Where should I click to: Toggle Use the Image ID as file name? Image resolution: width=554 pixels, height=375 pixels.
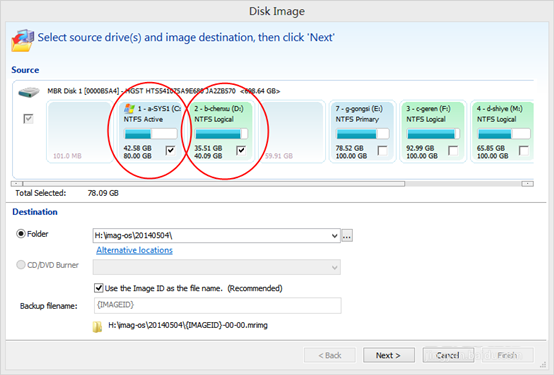[x=99, y=288]
